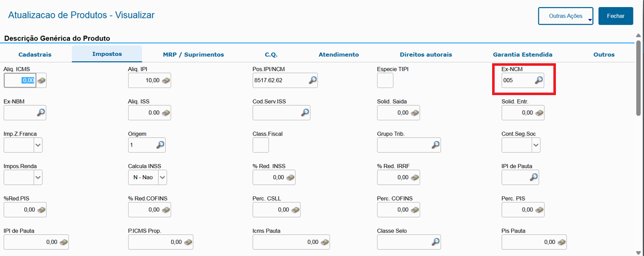Click the Outras Ações button
This screenshot has height=256, width=644.
pos(566,16)
